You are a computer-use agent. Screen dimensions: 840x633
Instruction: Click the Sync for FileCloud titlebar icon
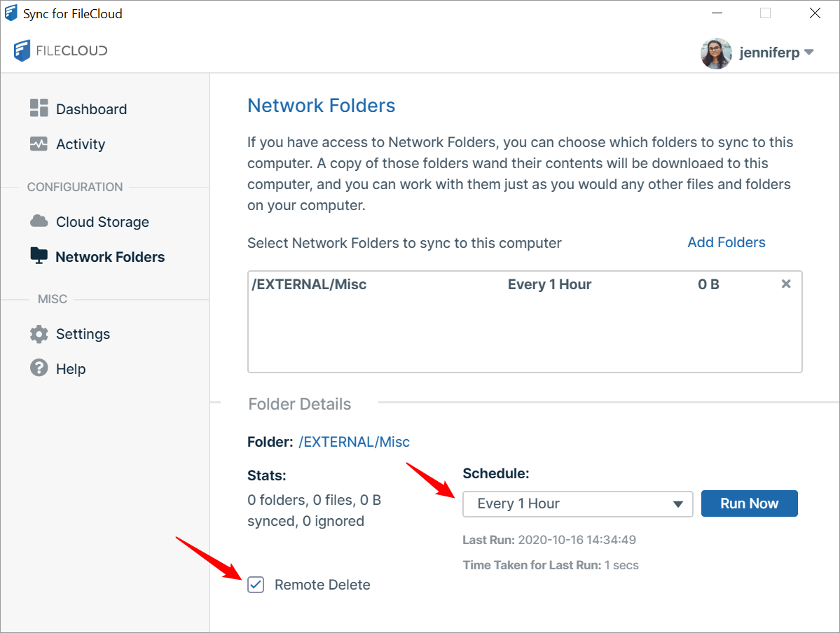pyautogui.click(x=11, y=13)
